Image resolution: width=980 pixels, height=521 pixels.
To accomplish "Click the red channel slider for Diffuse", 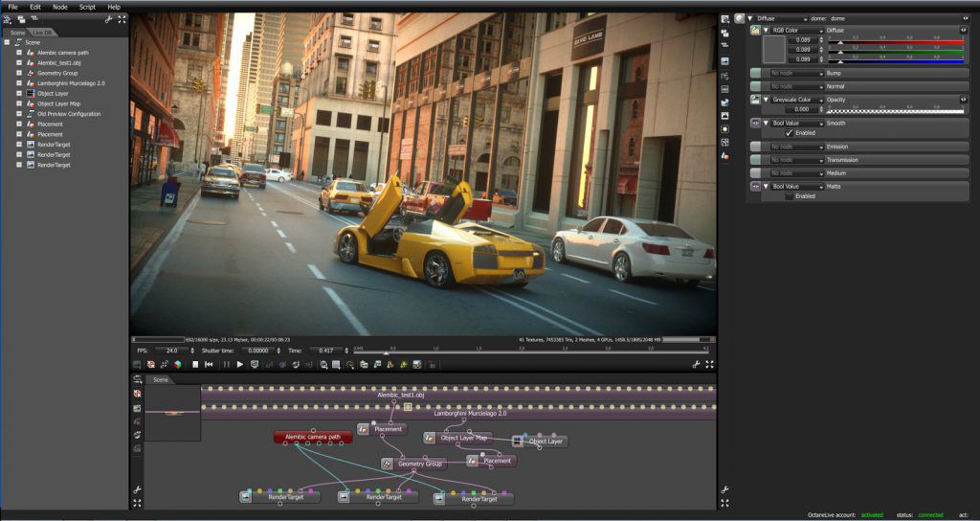I will click(896, 41).
